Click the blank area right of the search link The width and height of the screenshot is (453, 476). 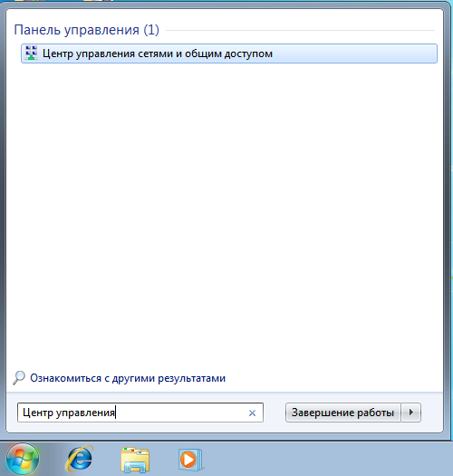click(333, 378)
